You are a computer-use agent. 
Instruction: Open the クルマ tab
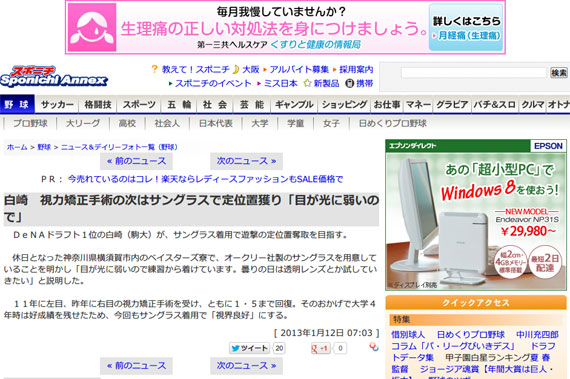click(x=533, y=105)
